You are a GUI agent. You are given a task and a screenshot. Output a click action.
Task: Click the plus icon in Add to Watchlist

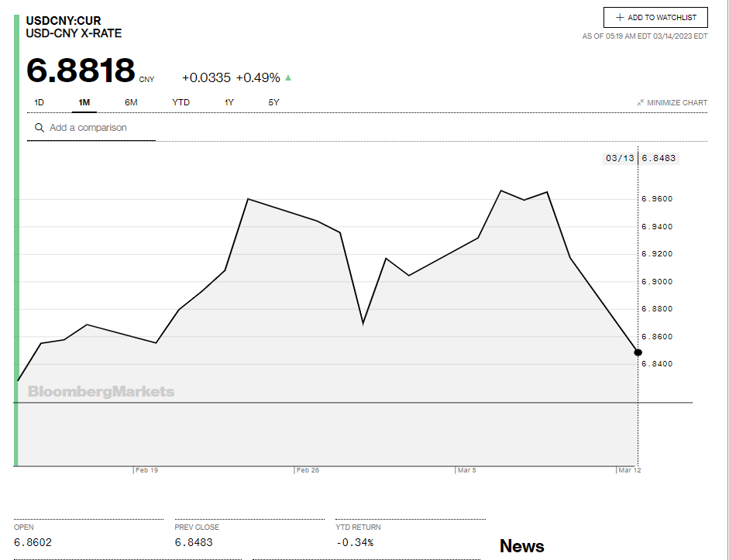tap(620, 18)
